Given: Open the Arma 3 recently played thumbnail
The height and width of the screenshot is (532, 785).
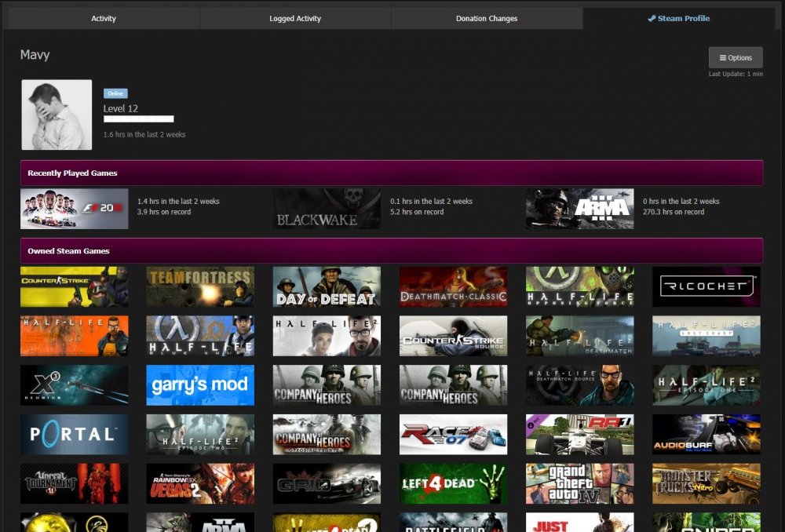Looking at the screenshot, I should 579,209.
